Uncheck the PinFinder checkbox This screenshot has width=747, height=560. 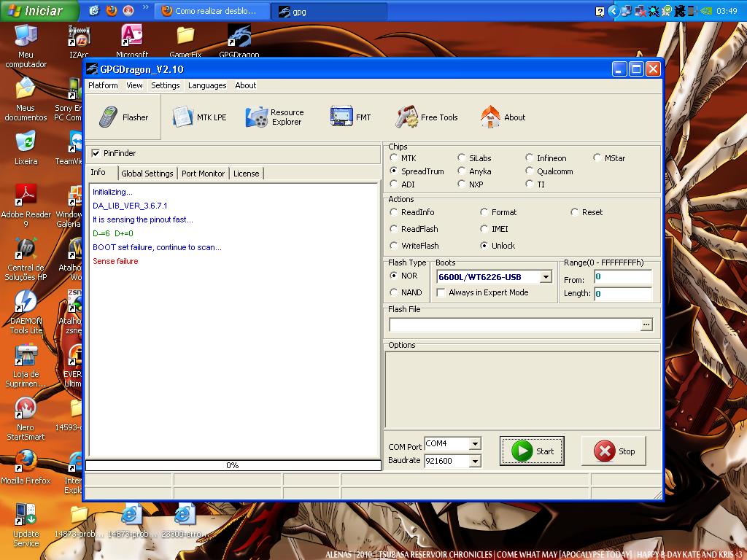96,153
